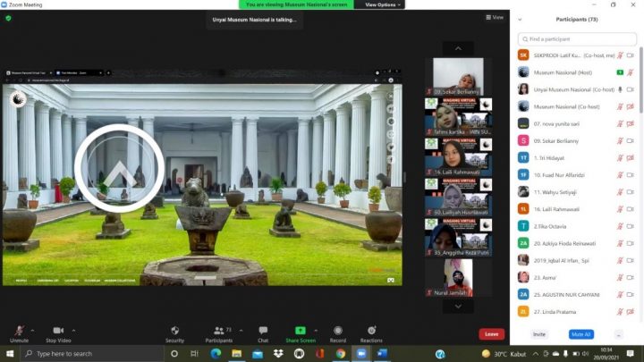Screen dimensions: 644x362
Task: Click the green encryption shield icon
Action: [9, 19]
